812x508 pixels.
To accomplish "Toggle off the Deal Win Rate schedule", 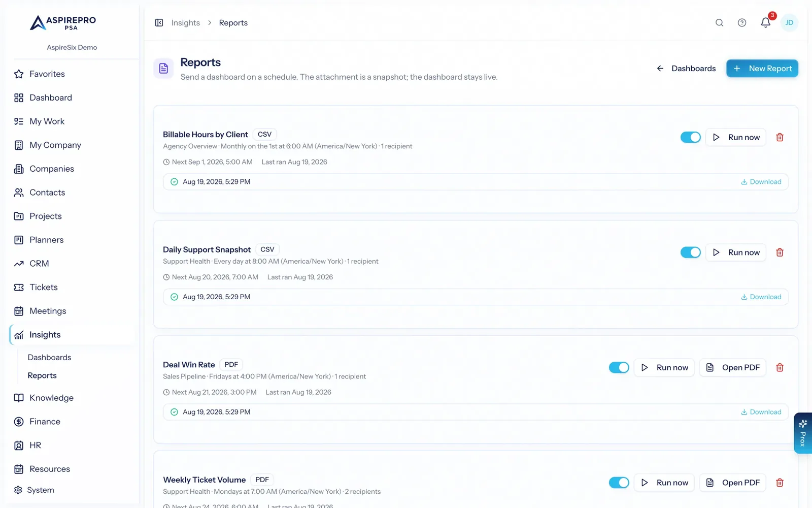I will tap(619, 367).
